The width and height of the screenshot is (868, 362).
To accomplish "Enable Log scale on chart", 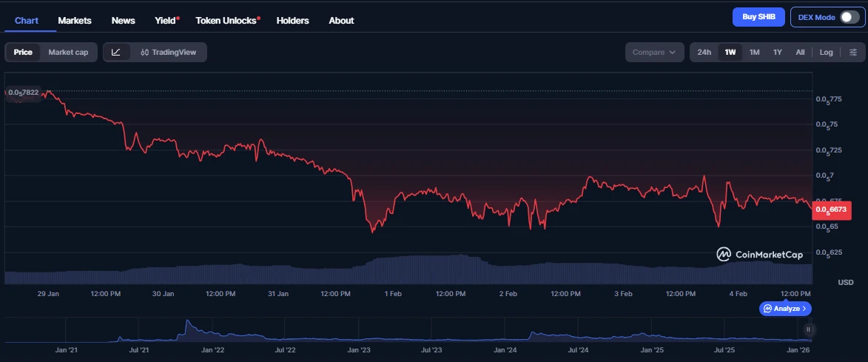I will (826, 52).
